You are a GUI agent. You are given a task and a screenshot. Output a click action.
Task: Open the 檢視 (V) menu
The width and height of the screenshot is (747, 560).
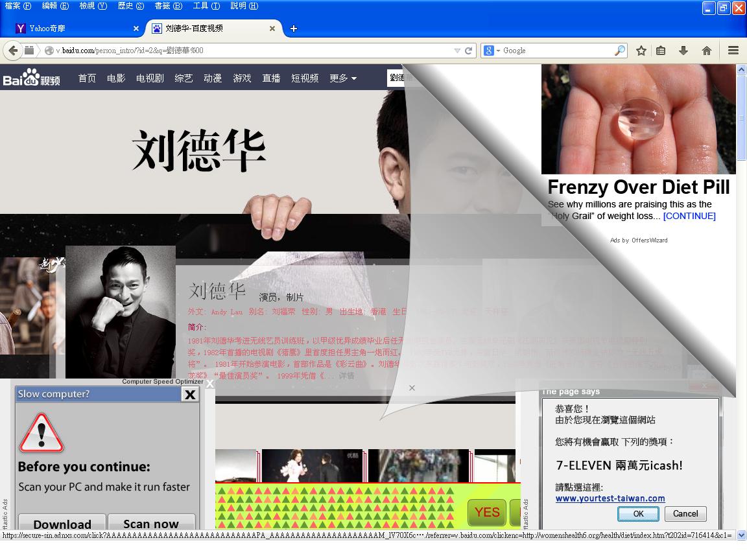93,6
